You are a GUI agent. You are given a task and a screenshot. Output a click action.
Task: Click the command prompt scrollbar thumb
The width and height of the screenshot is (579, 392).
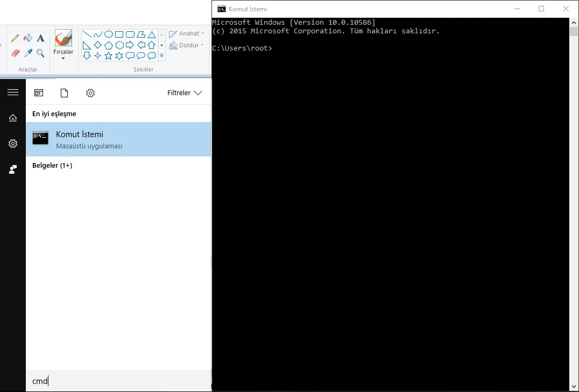click(x=574, y=31)
